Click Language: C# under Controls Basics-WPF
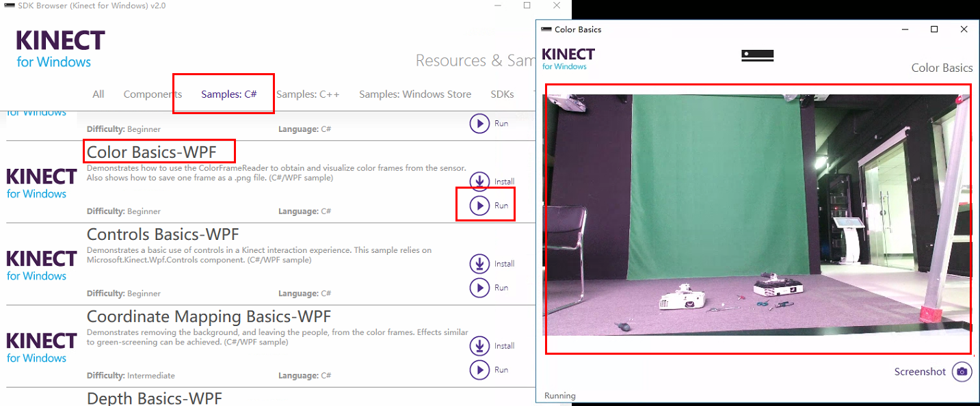 (x=304, y=293)
